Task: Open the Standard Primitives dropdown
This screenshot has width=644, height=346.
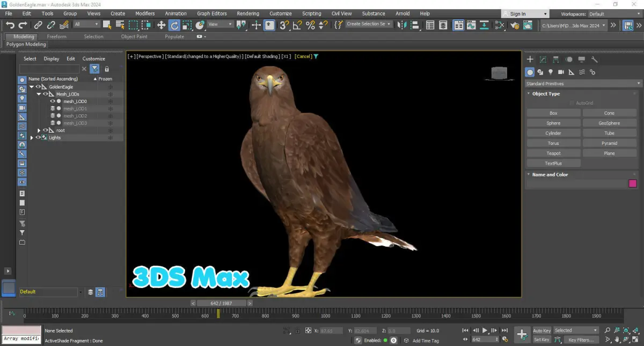Action: tap(583, 84)
